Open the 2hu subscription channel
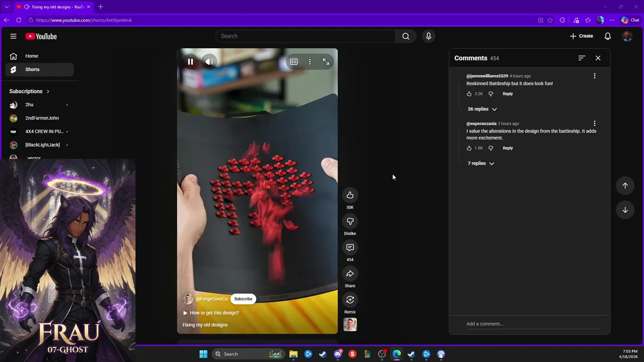This screenshot has width=644, height=362. pyautogui.click(x=40, y=105)
